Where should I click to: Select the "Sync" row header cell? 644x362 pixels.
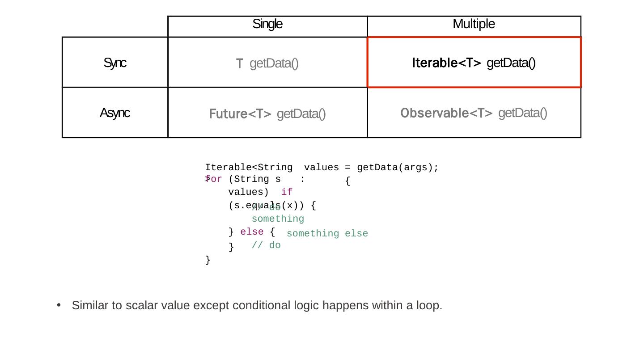tap(115, 63)
